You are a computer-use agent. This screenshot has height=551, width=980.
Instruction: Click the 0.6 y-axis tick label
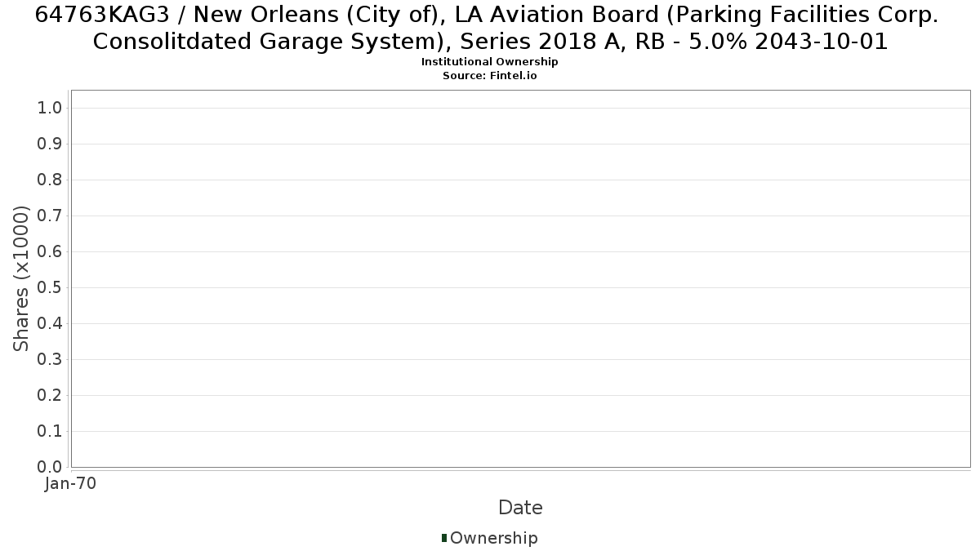(x=51, y=251)
